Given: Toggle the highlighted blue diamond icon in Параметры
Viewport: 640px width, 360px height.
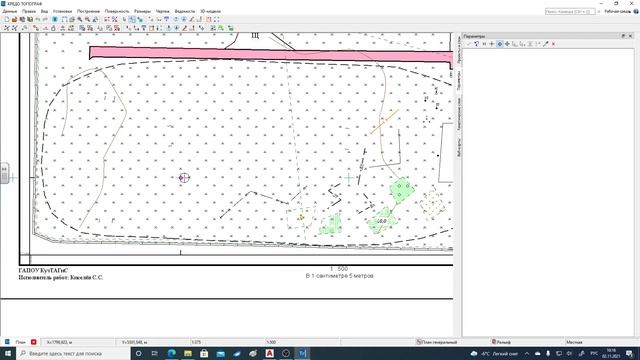Looking at the screenshot, I should 500,44.
